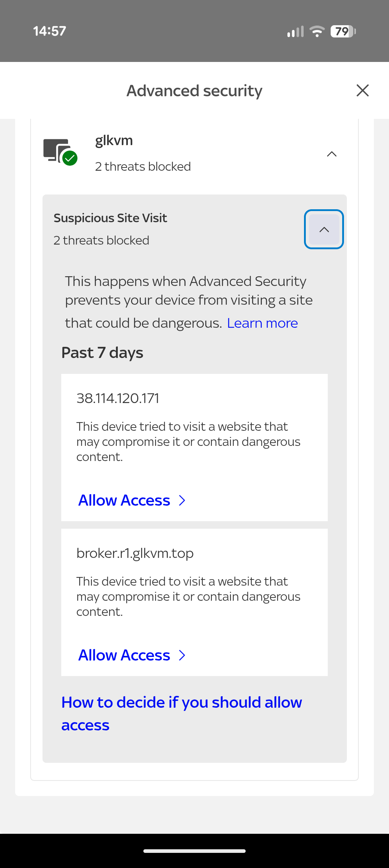Viewport: 389px width, 868px height.
Task: Tap the green checkmark badge on device icon
Action: (70, 158)
